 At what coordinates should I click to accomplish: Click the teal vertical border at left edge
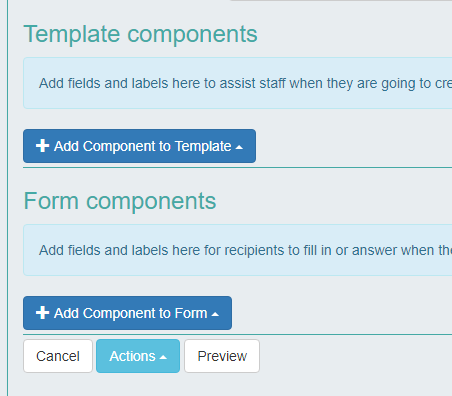tap(8, 198)
